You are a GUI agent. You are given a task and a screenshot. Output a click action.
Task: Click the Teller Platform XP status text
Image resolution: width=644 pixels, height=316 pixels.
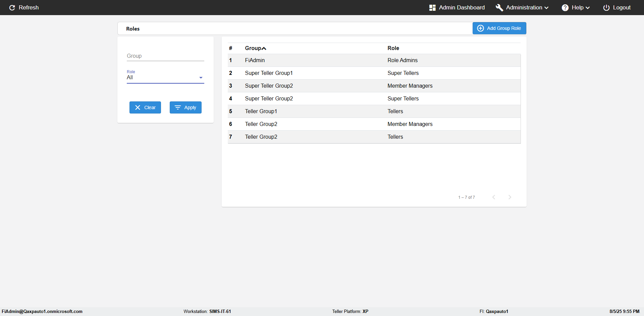tap(350, 311)
